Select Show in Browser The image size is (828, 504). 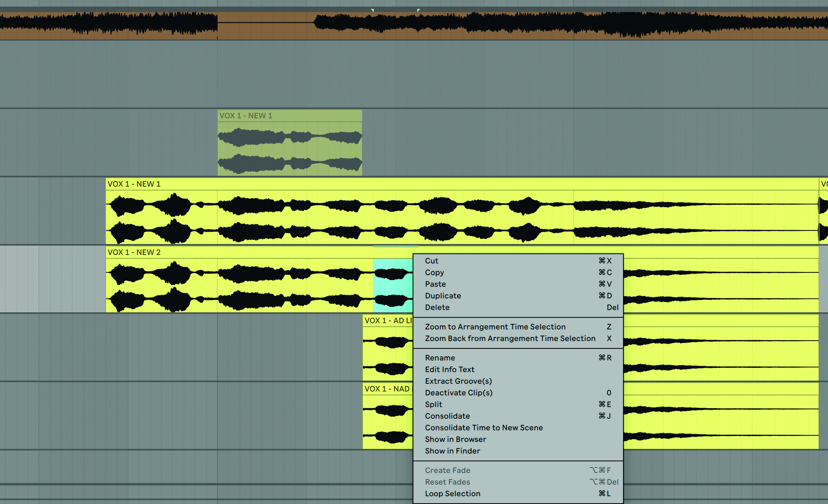point(518,439)
